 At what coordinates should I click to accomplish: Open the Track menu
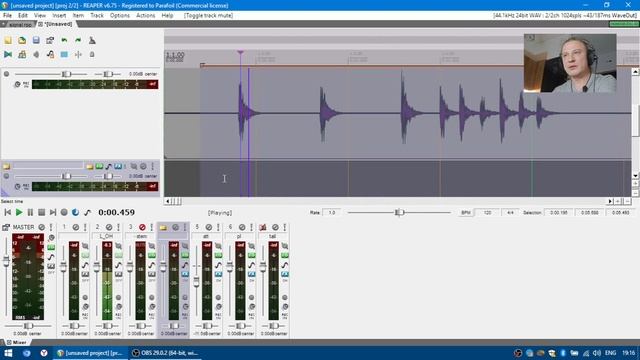[97, 16]
